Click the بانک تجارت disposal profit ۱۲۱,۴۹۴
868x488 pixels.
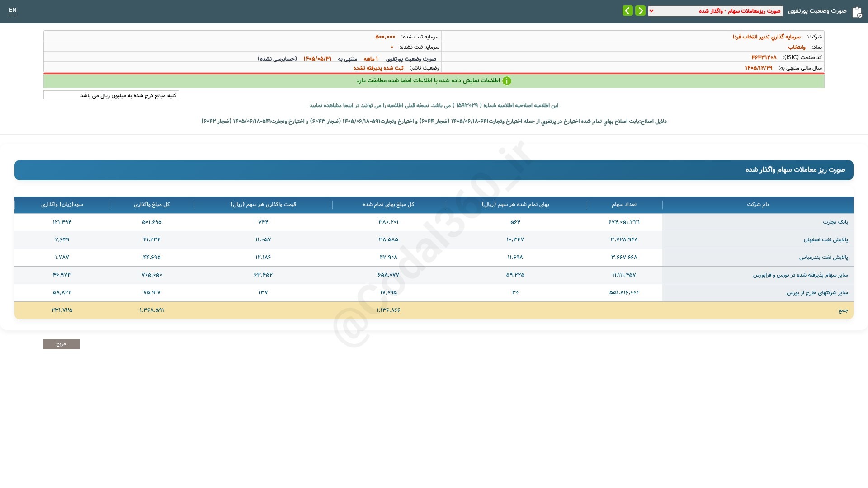(62, 222)
